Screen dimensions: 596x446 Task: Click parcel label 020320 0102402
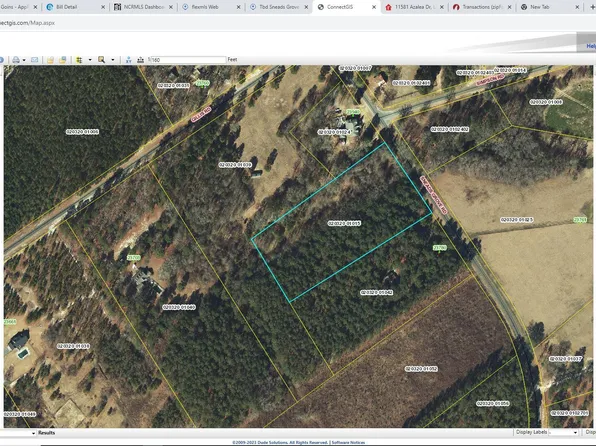(x=450, y=129)
